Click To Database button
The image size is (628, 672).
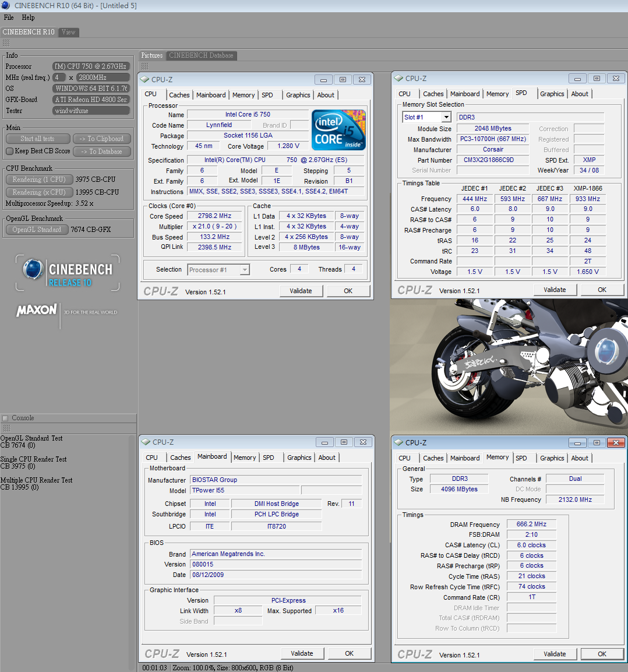click(x=101, y=152)
